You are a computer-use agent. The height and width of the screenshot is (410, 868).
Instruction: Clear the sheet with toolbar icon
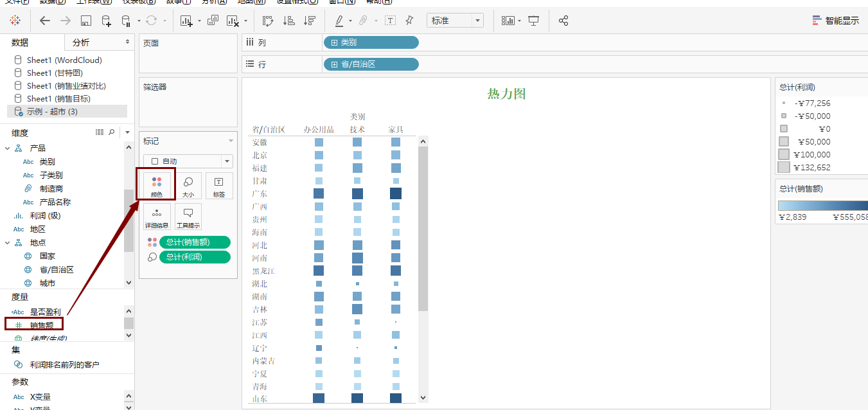click(233, 21)
